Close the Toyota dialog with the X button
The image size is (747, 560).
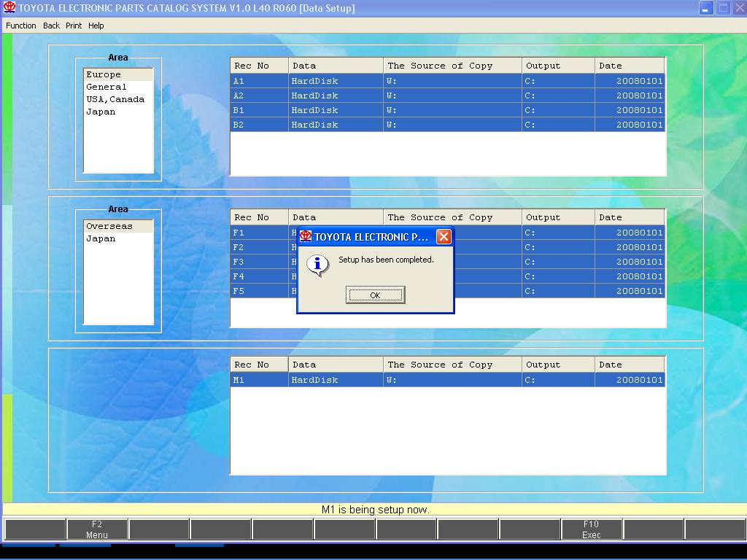(x=443, y=237)
